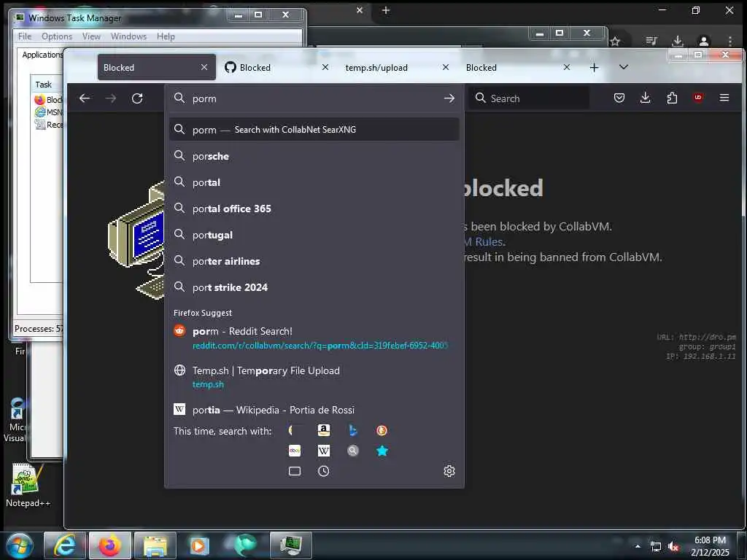Search in history via the clock icon
747x560 pixels.
(323, 471)
